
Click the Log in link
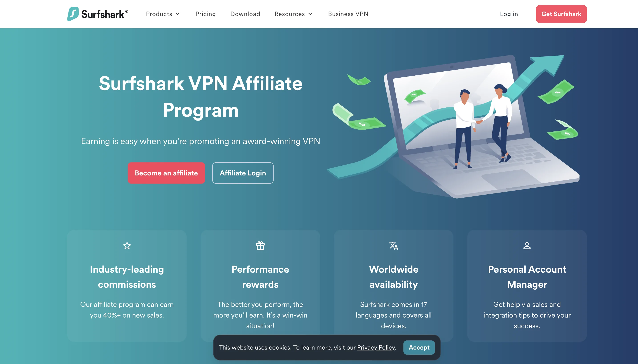click(x=509, y=14)
